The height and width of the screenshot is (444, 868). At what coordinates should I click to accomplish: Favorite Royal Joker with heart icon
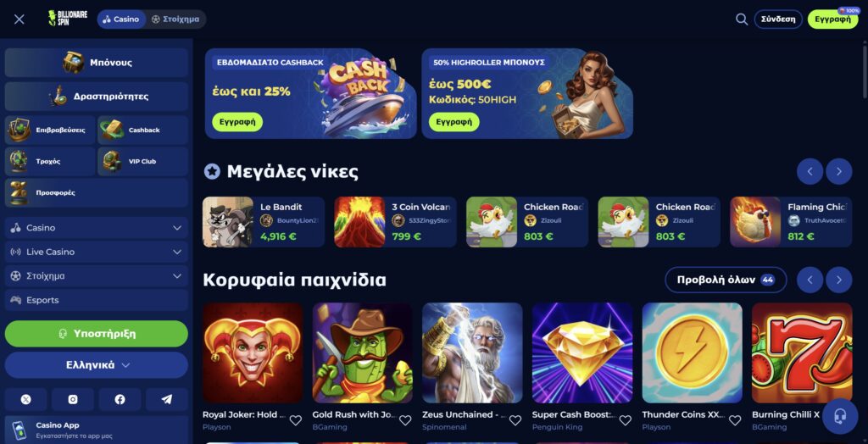(296, 420)
